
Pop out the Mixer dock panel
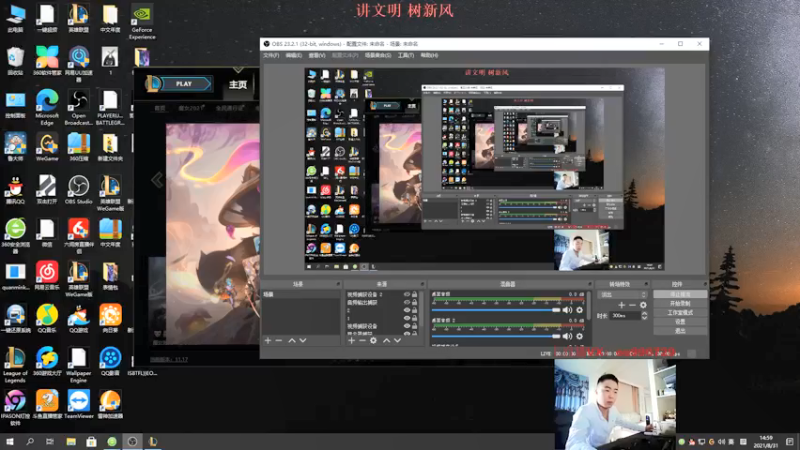pyautogui.click(x=589, y=284)
